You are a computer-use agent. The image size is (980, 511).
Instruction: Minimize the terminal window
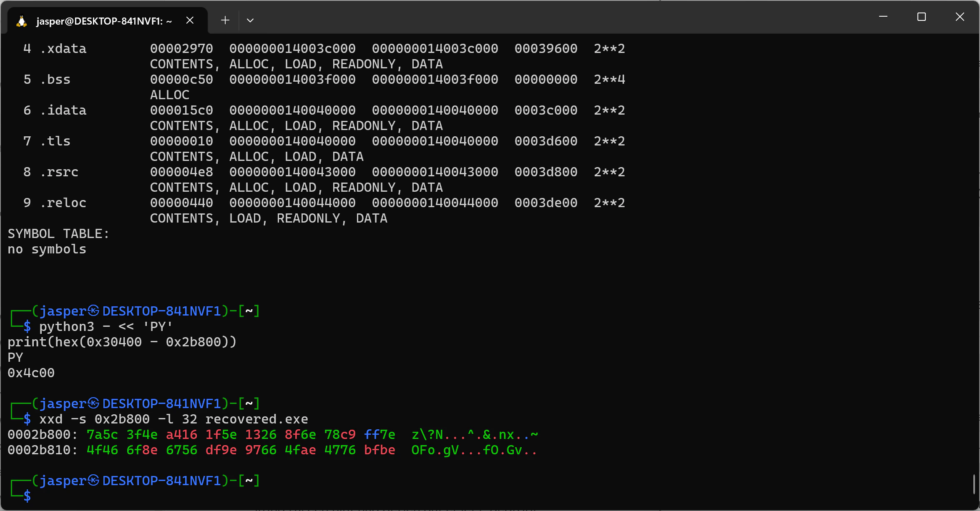[x=883, y=17]
